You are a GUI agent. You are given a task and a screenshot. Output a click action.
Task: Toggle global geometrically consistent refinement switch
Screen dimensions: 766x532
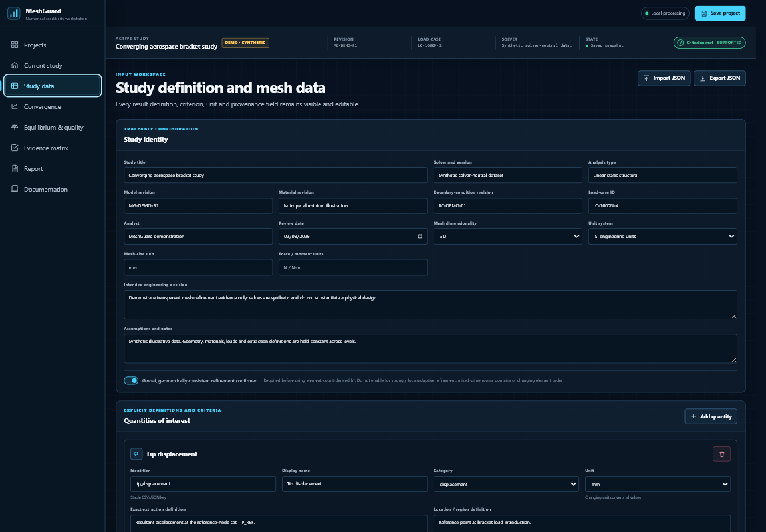pyautogui.click(x=131, y=380)
